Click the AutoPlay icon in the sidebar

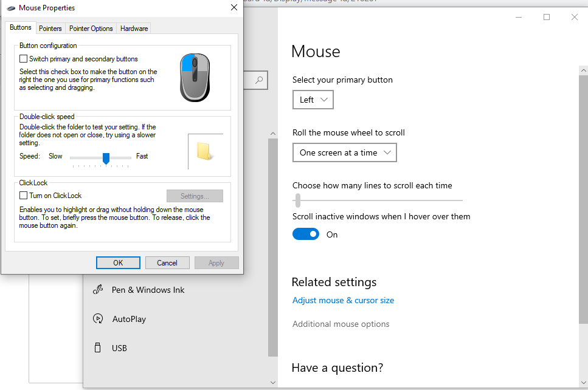coord(98,318)
